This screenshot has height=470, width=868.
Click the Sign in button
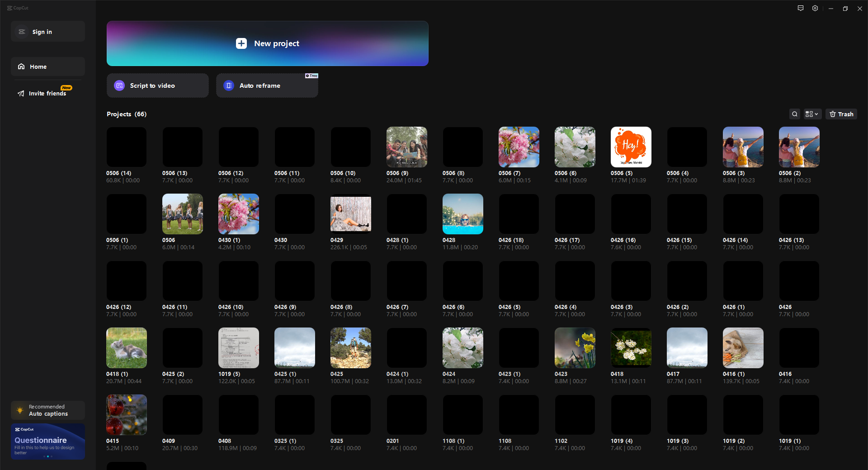[48, 32]
